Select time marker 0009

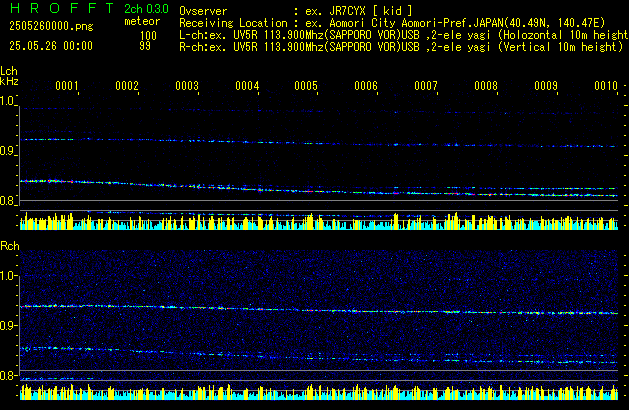pyautogui.click(x=546, y=86)
